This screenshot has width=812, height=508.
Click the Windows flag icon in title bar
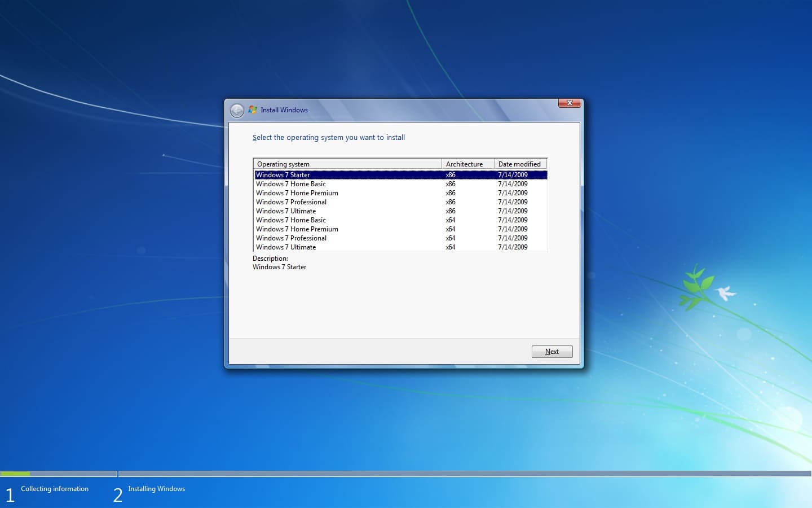(253, 110)
